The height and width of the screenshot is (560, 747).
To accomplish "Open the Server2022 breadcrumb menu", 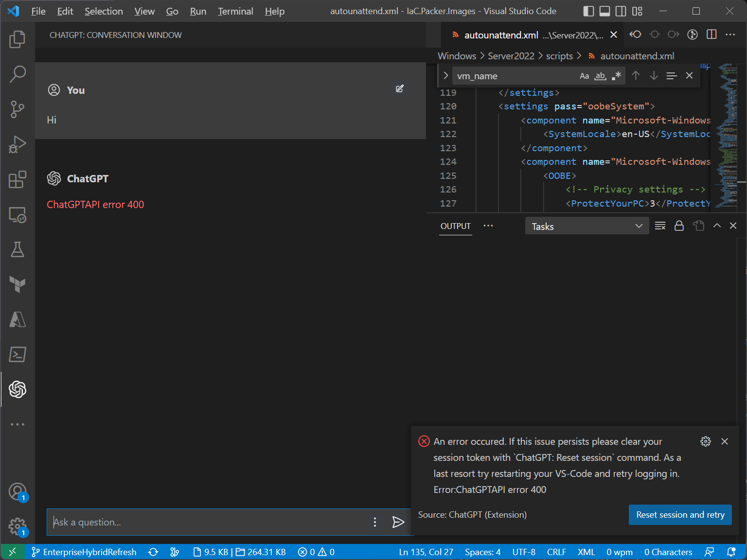I will [511, 55].
